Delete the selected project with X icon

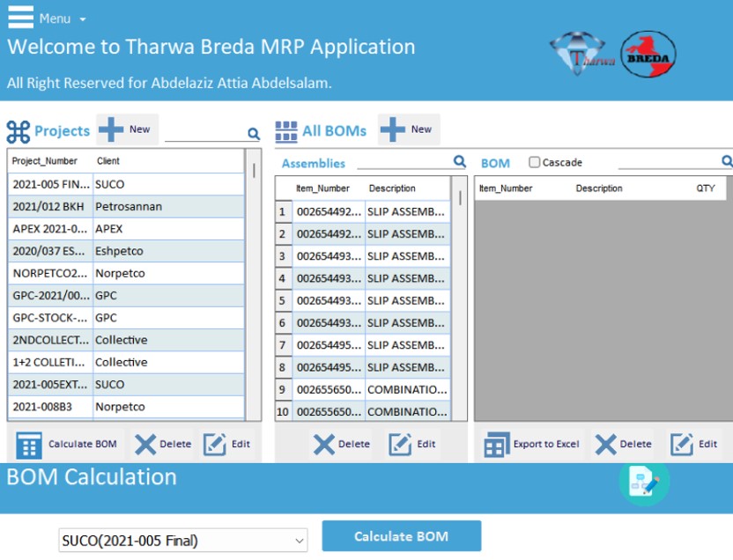[145, 445]
